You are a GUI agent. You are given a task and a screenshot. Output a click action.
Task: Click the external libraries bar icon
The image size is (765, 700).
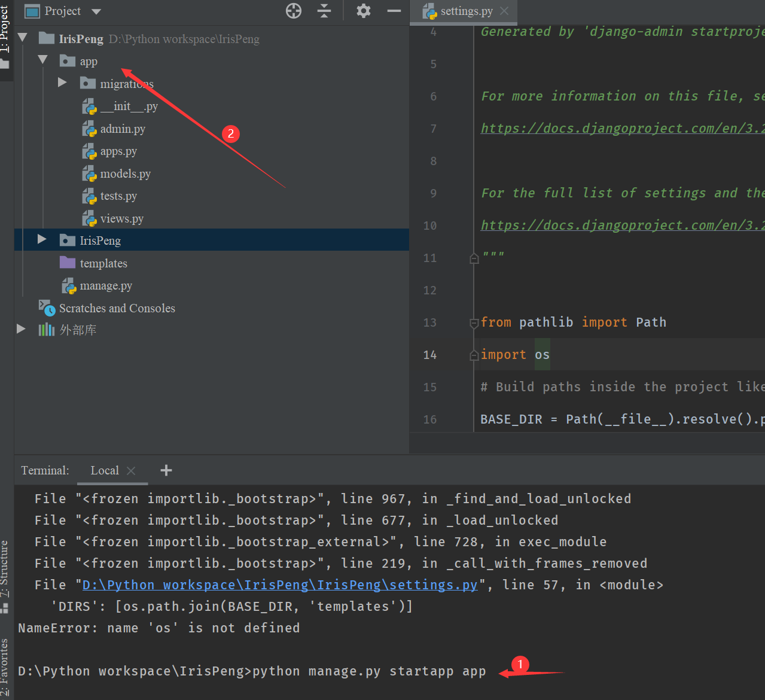click(x=46, y=330)
